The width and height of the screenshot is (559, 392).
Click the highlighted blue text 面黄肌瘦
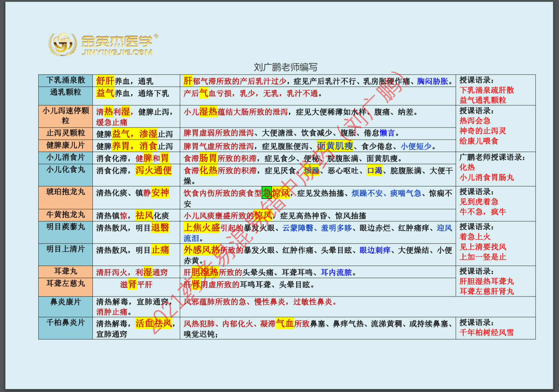click(335, 146)
